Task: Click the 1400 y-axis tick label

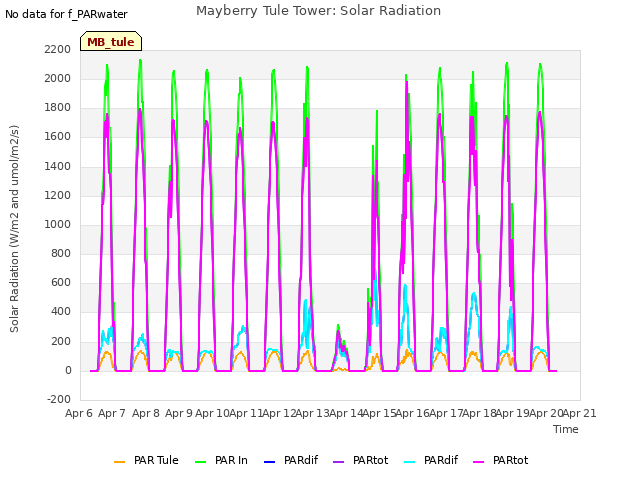Action: tap(58, 166)
